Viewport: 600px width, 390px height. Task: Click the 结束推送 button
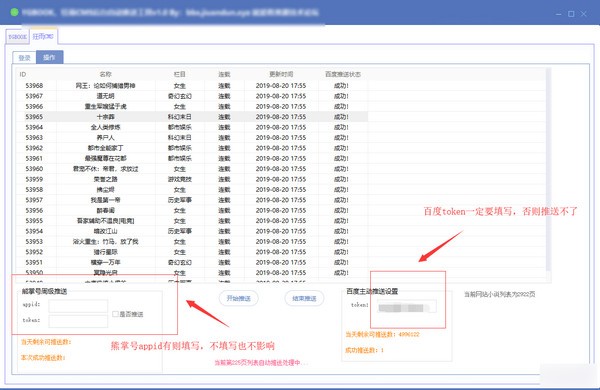304,298
